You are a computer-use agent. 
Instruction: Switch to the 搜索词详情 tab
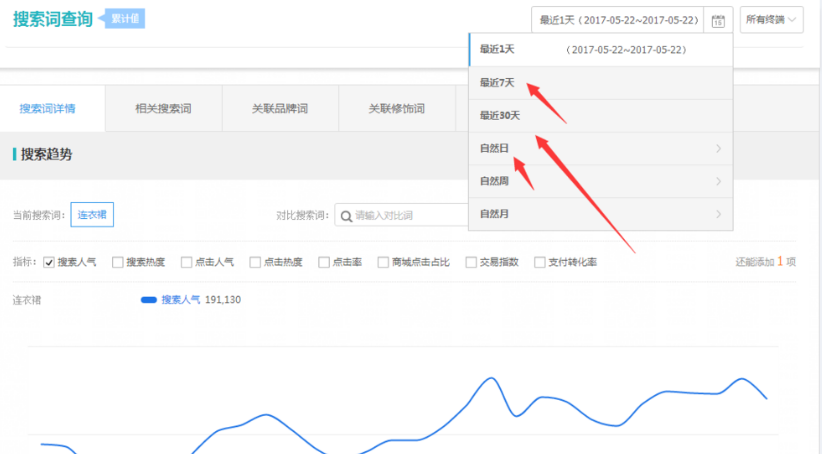click(52, 109)
